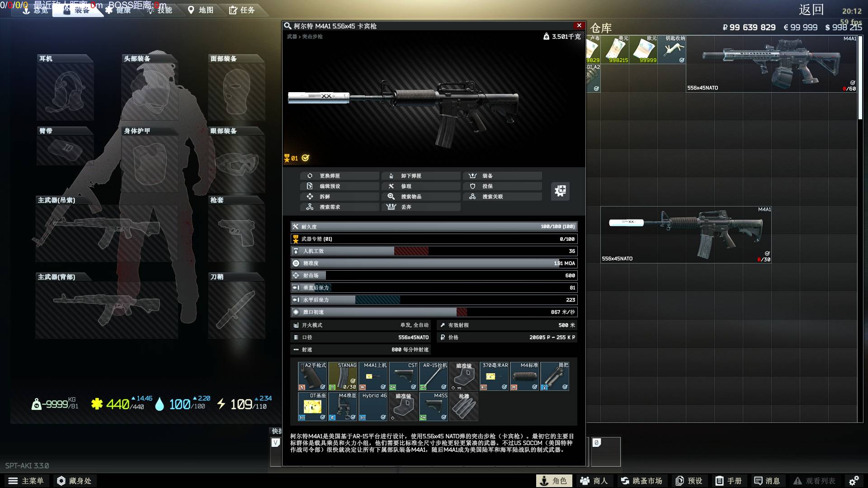Open the settings gear icon in bottom bar
This screenshot has width=868, height=488.
click(854, 481)
